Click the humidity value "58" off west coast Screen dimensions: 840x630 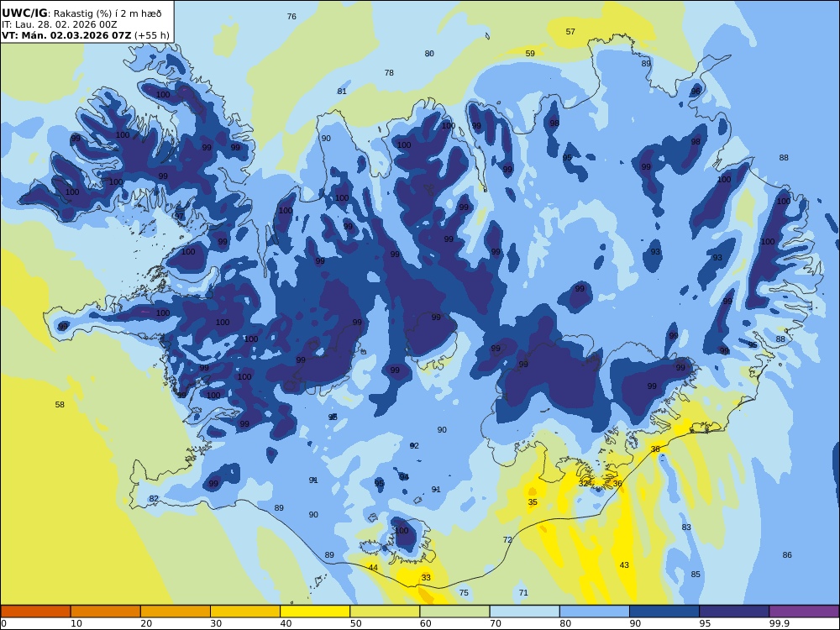[60, 405]
